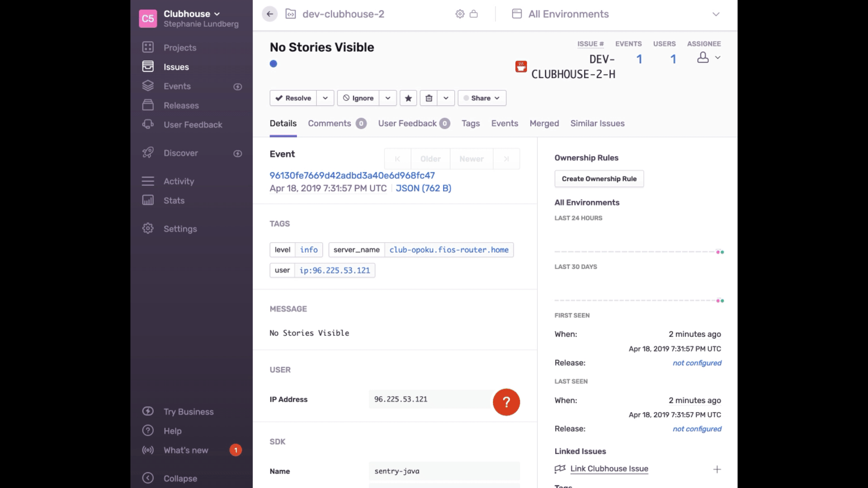Click the back arrow button
The width and height of the screenshot is (868, 488).
coord(269,14)
